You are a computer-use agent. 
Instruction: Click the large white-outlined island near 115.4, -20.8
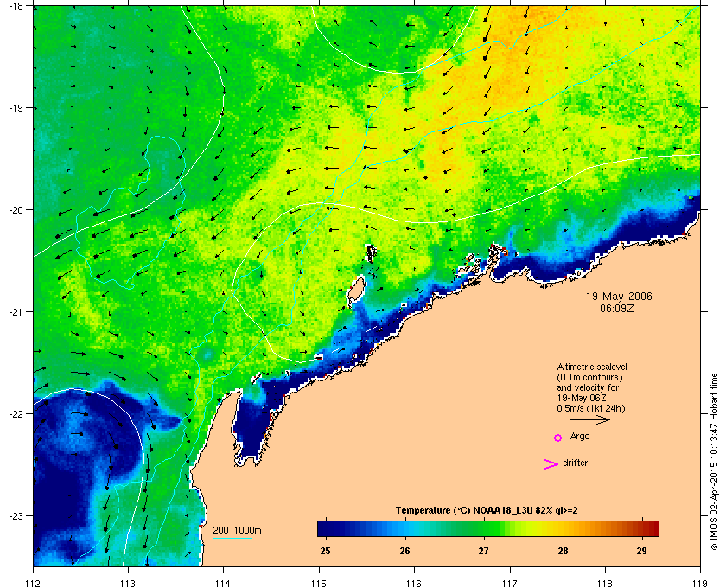[x=356, y=291]
